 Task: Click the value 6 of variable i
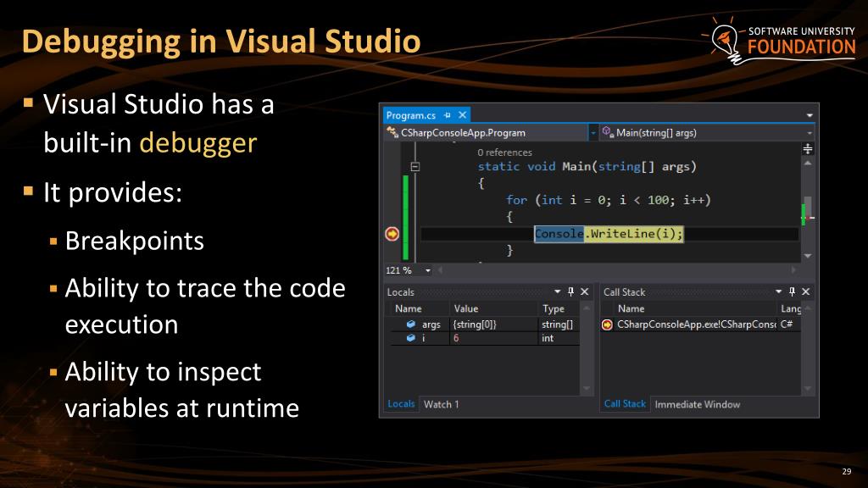point(456,338)
